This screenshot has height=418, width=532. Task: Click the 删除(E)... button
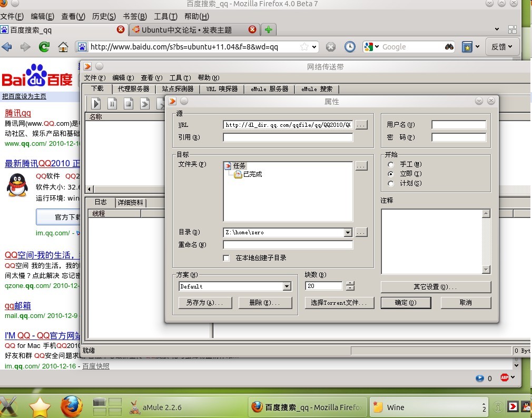point(265,302)
